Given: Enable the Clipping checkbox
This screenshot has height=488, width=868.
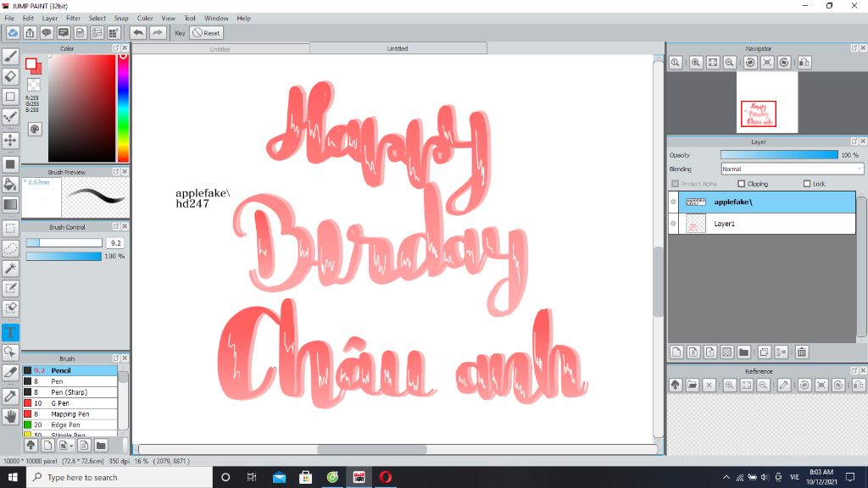Looking at the screenshot, I should (741, 184).
